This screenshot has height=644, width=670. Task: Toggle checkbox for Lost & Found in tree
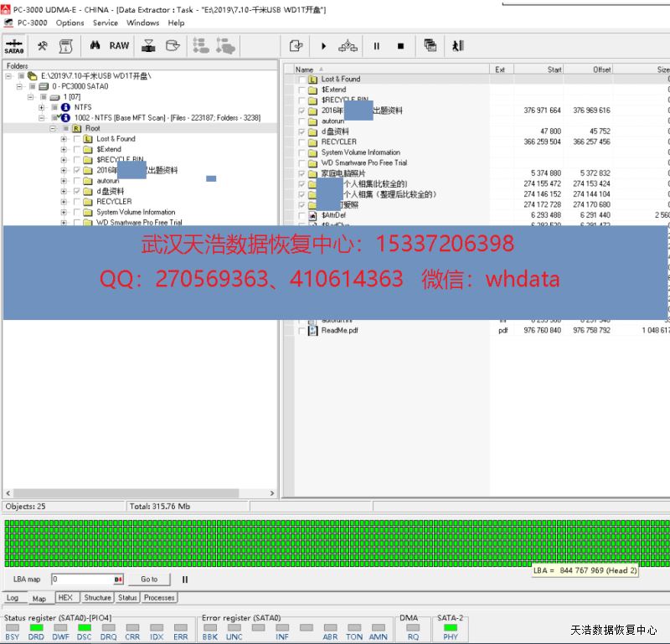click(77, 139)
